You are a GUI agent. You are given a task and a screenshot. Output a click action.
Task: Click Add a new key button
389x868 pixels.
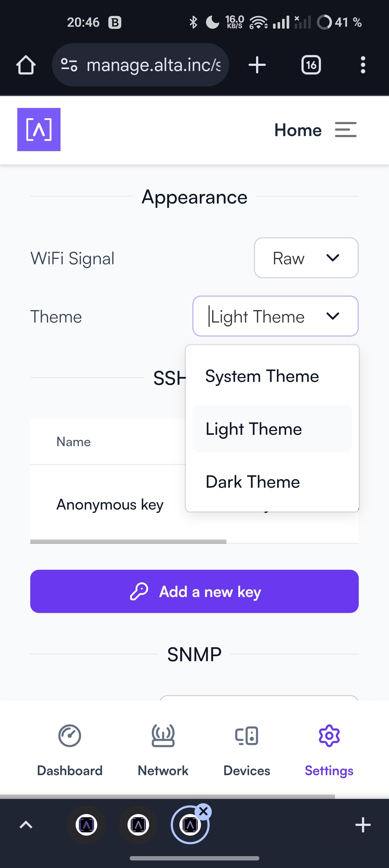click(x=194, y=591)
